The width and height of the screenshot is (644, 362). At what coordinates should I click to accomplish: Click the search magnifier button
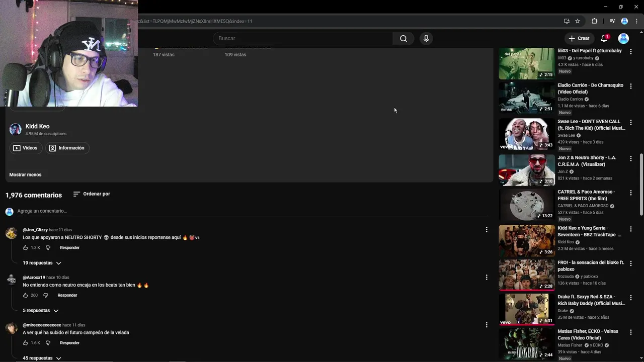point(404,39)
